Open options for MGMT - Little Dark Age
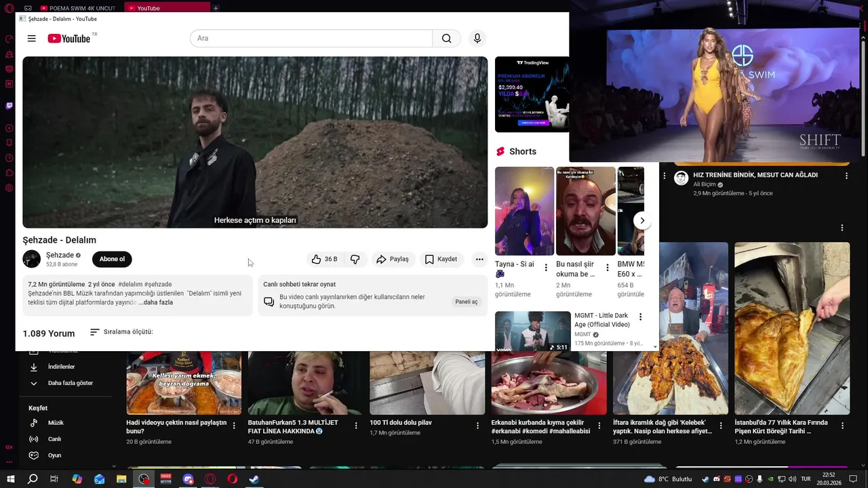The image size is (868, 488). point(640,317)
